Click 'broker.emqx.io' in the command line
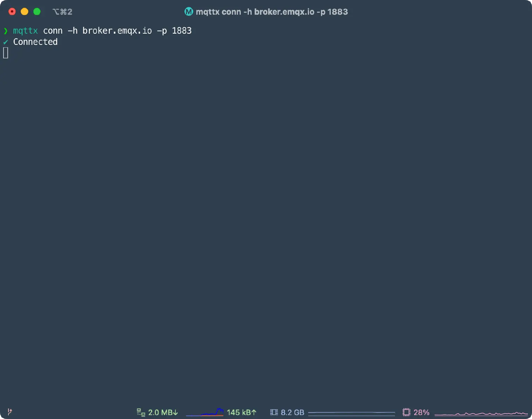 [117, 31]
